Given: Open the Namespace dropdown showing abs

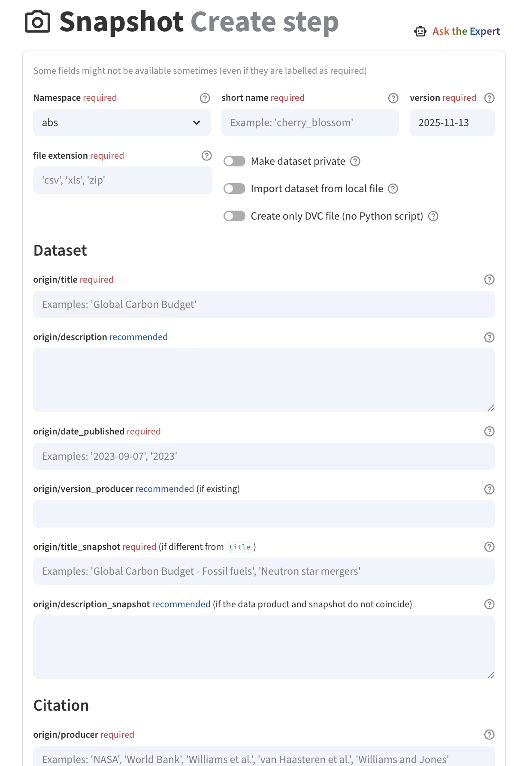Looking at the screenshot, I should click(122, 123).
